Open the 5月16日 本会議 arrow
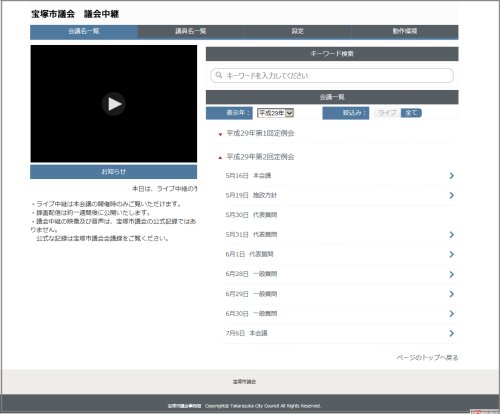Screen dimensions: 500x414 [x=451, y=176]
